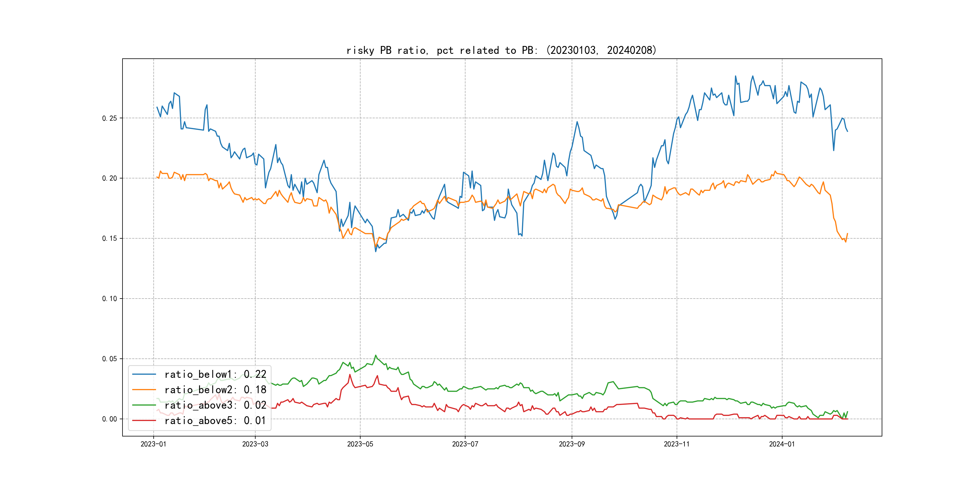This screenshot has width=980, height=490.
Task: Click the 2023-05 x-axis tick label
Action: pos(360,444)
